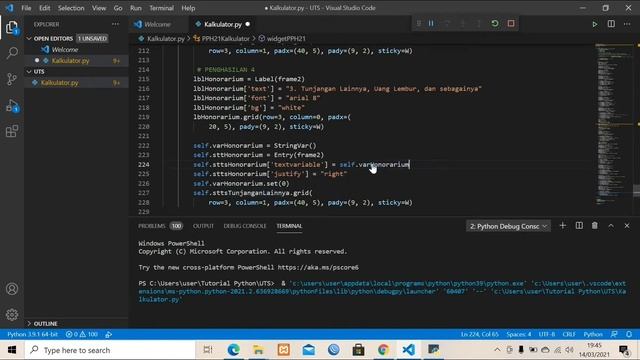Change language mode Python in status bar

[x=593, y=334]
